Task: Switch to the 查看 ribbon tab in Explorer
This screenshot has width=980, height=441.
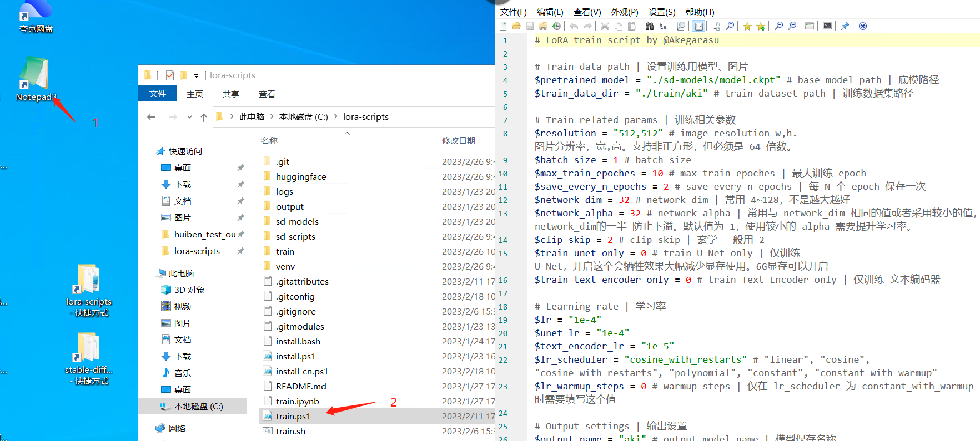Action: point(267,94)
